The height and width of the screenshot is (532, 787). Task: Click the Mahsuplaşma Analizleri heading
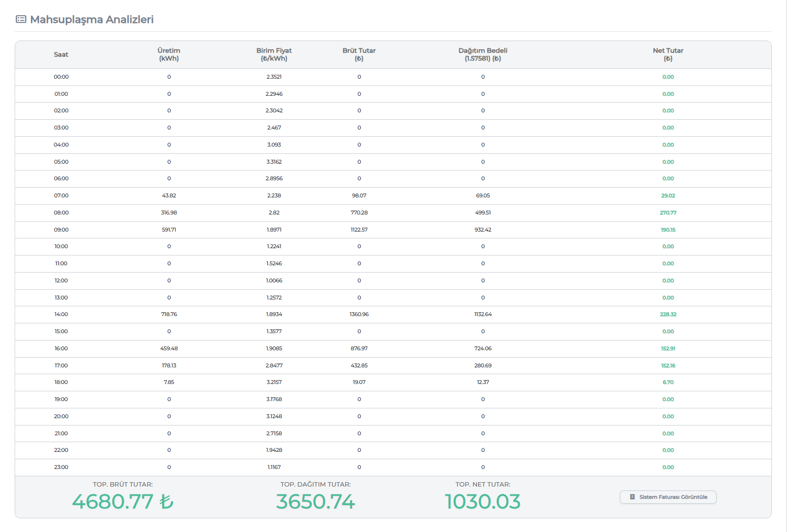(91, 20)
